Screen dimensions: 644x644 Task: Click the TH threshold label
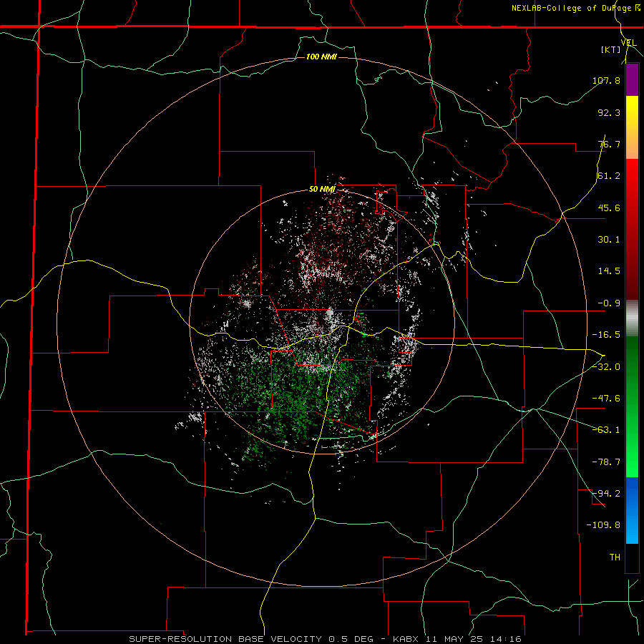click(x=615, y=557)
